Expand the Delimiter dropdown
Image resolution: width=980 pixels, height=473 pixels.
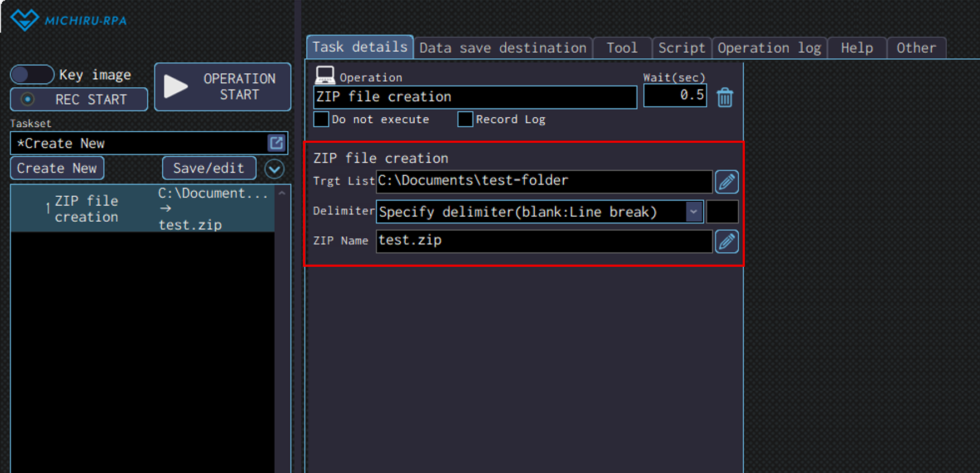[x=693, y=212]
